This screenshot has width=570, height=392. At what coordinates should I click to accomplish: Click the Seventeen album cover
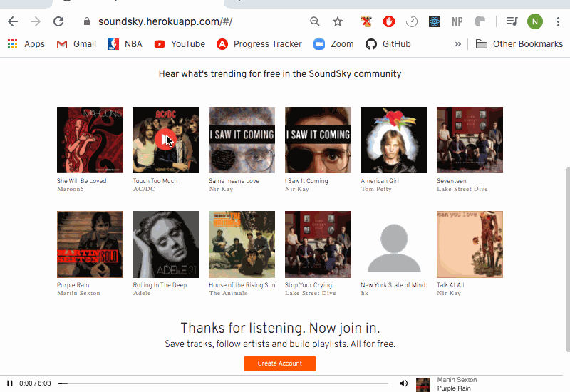click(x=470, y=140)
